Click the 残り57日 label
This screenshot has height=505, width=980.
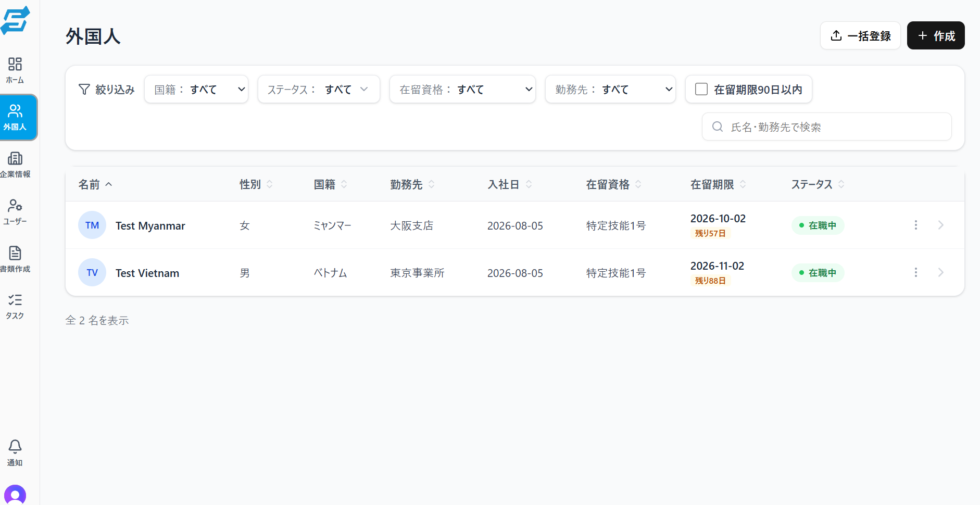pyautogui.click(x=710, y=233)
